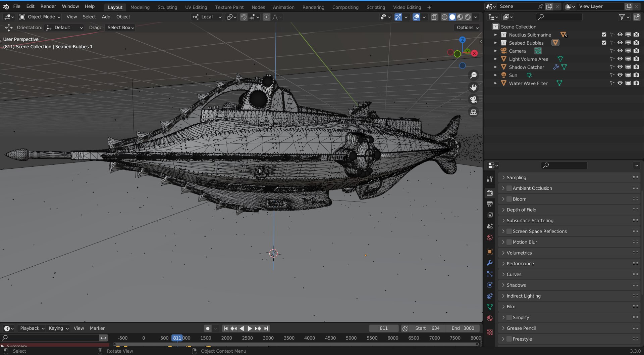Click the current frame 811 field
This screenshot has width=644, height=355.
pyautogui.click(x=384, y=328)
